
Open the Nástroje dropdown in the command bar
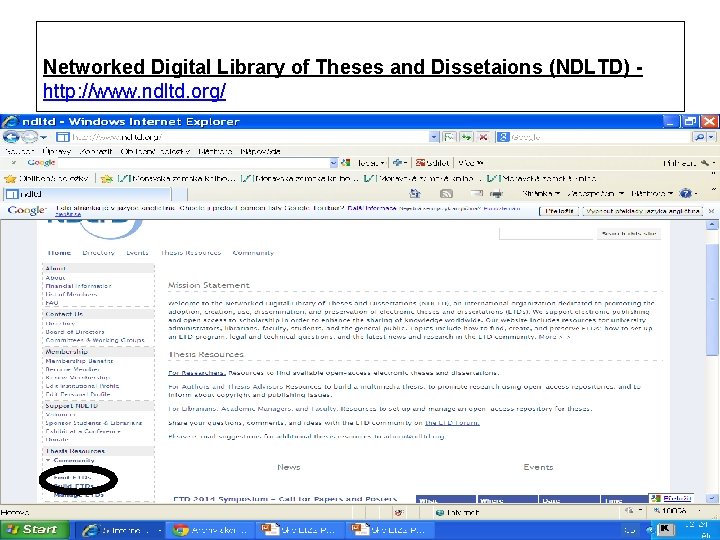[652, 194]
